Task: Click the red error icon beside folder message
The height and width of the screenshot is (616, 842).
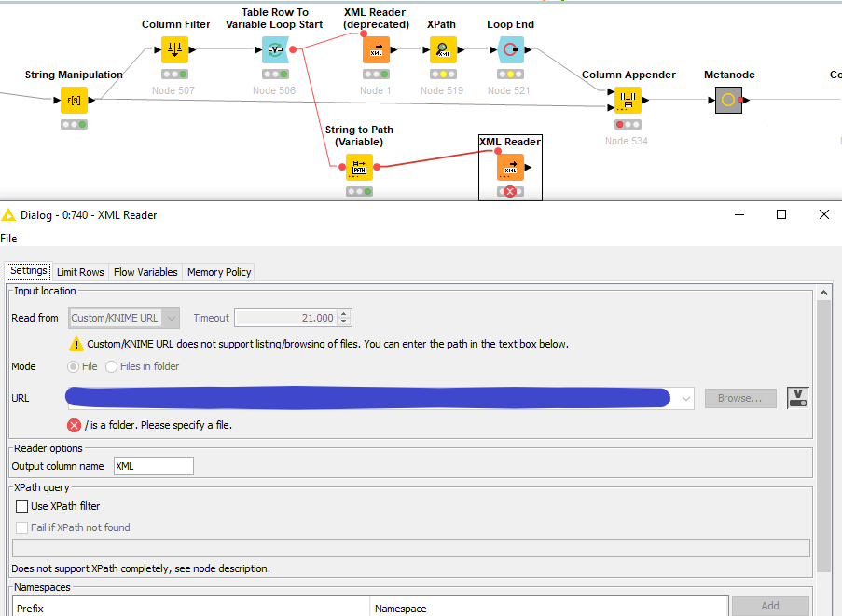Action: [74, 426]
